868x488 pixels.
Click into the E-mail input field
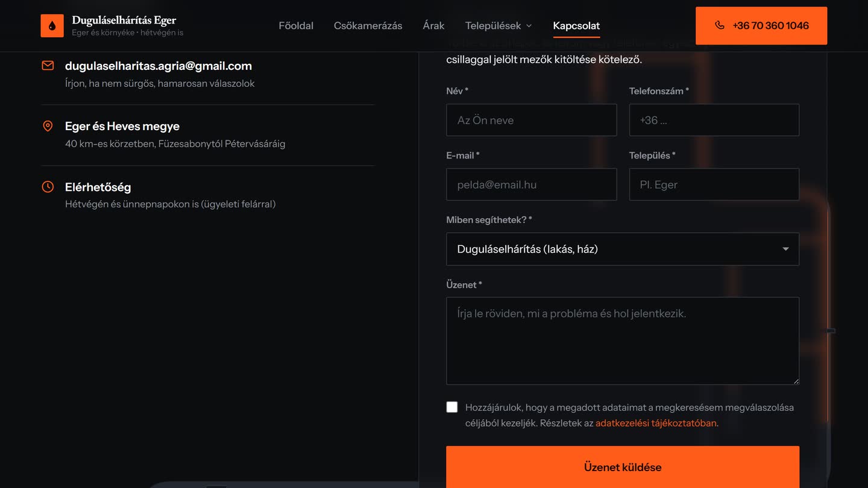pyautogui.click(x=531, y=184)
